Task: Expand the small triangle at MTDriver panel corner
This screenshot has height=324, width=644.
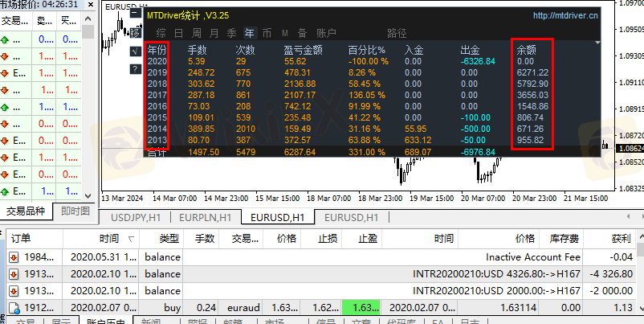Action: [x=597, y=43]
